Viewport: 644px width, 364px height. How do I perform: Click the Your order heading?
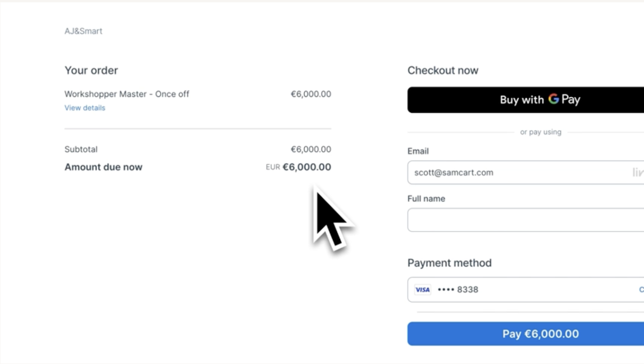91,70
